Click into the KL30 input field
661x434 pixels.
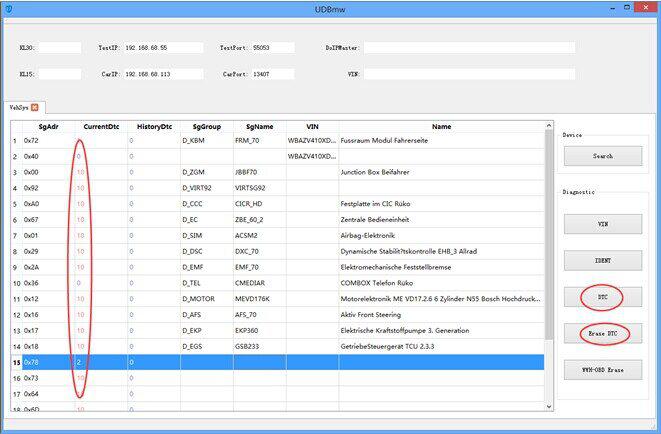[60, 47]
